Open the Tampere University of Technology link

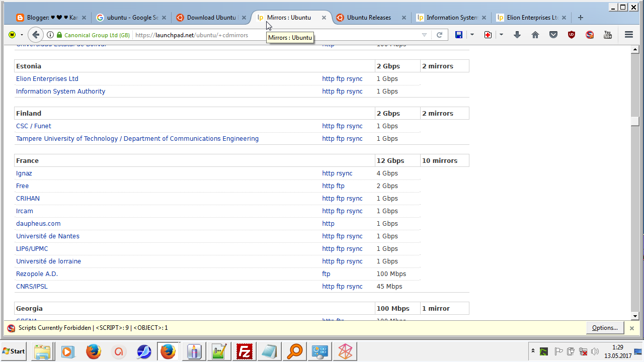coord(137,139)
